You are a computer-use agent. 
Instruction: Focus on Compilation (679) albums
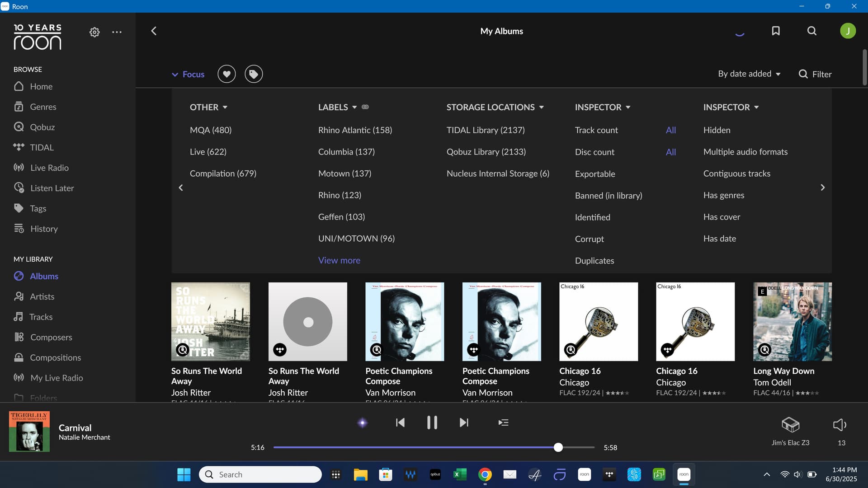223,174
